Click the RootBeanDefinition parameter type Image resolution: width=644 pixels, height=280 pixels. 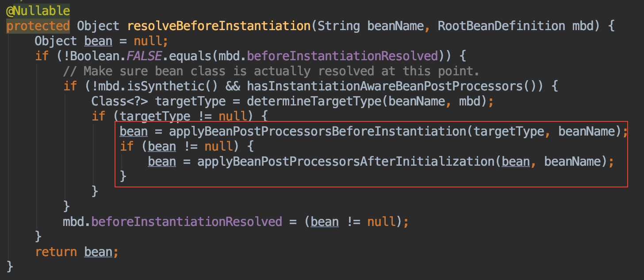point(501,26)
